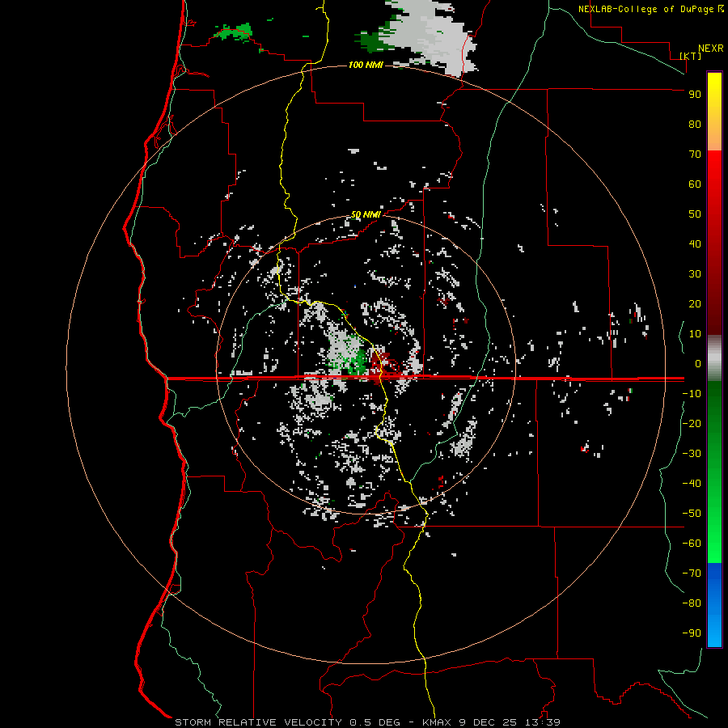Click the -60 value on velocity scale
This screenshot has width=728, height=728.
(692, 544)
